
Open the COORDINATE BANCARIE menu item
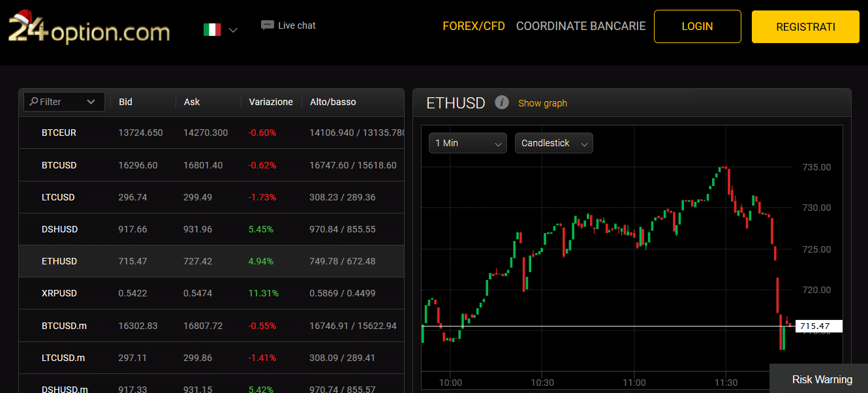point(581,26)
